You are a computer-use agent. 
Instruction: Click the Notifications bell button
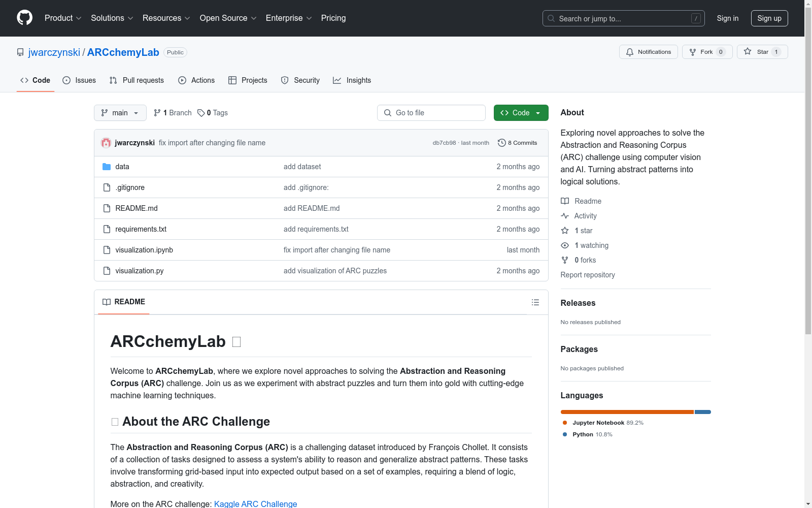[x=648, y=52]
